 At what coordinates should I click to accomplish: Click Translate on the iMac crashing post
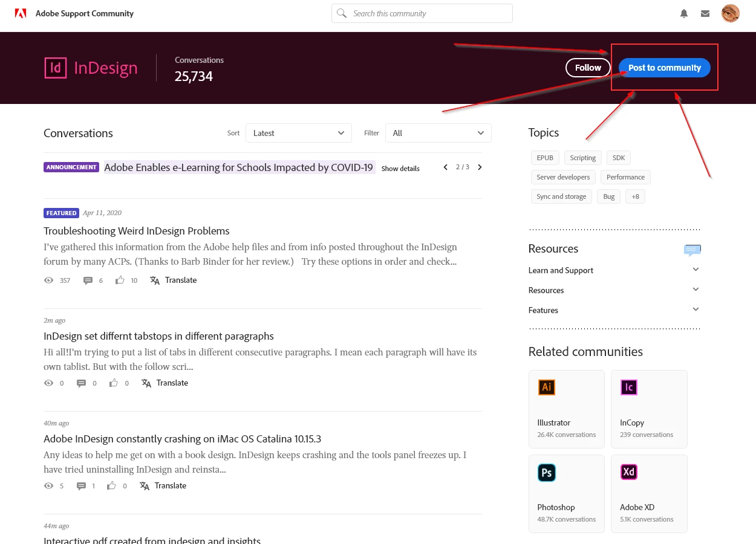pyautogui.click(x=171, y=485)
